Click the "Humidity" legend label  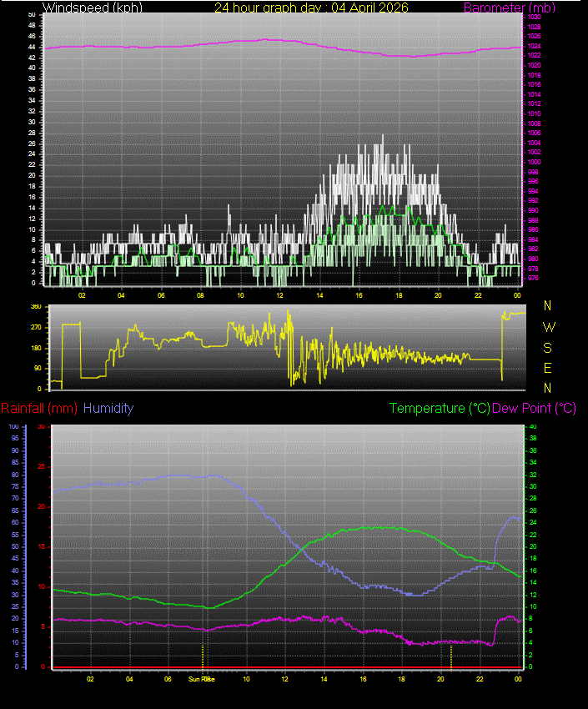[x=108, y=409]
